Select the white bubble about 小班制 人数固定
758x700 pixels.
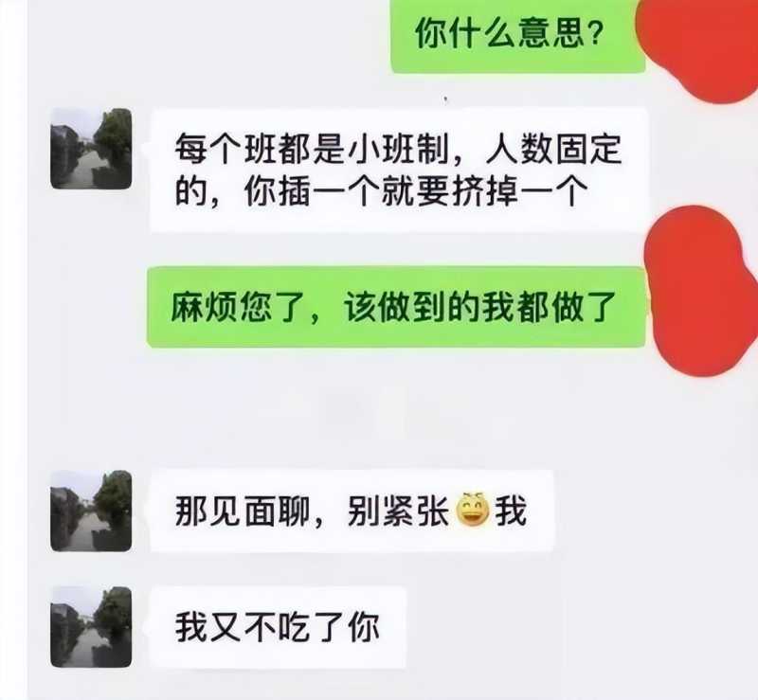(399, 171)
